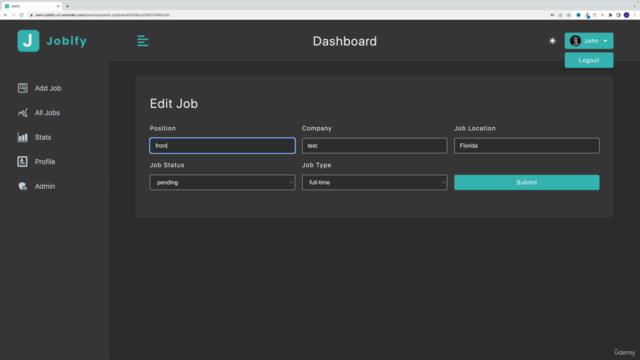Click the All Jobs icon in the sidebar
This screenshot has width=640, height=360.
click(x=22, y=113)
